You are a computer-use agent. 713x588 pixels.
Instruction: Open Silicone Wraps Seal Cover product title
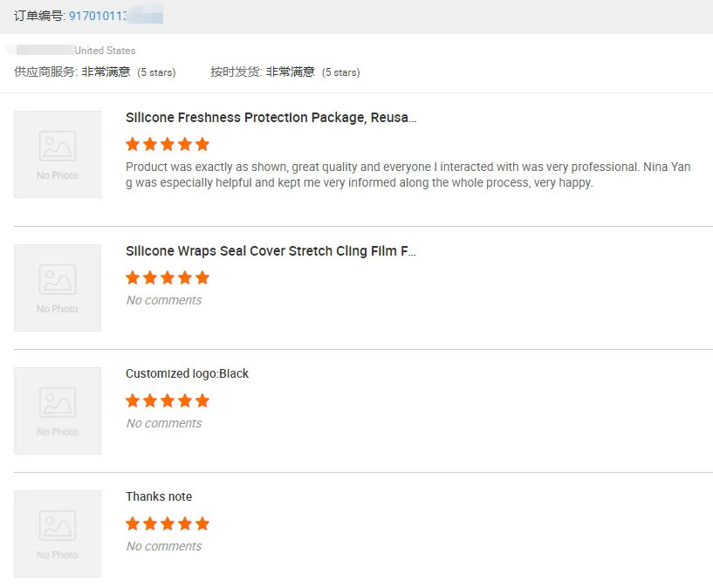[x=271, y=251]
